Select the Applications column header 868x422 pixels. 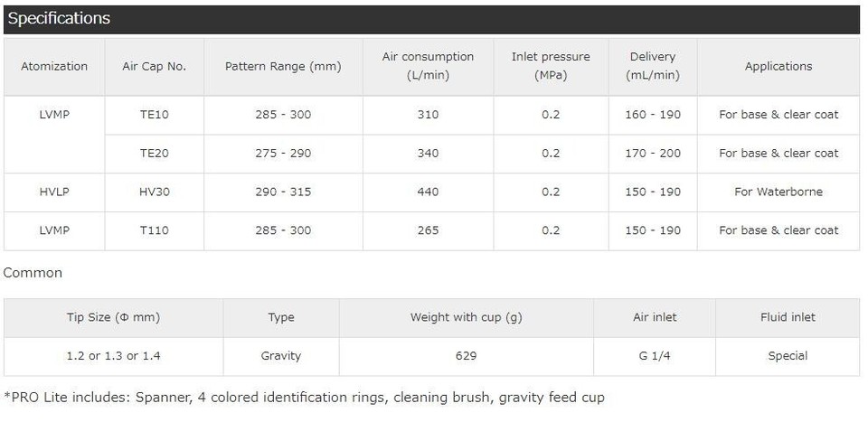[x=778, y=66]
